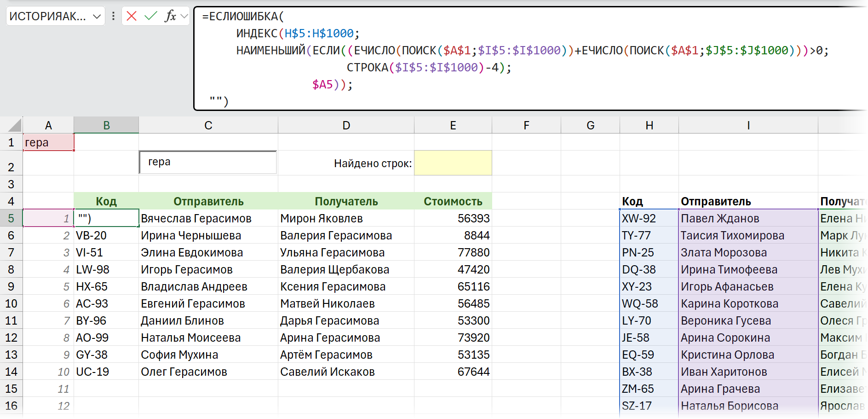868x419 pixels.
Task: Click cell Элина Евдокимова
Action: (x=208, y=252)
